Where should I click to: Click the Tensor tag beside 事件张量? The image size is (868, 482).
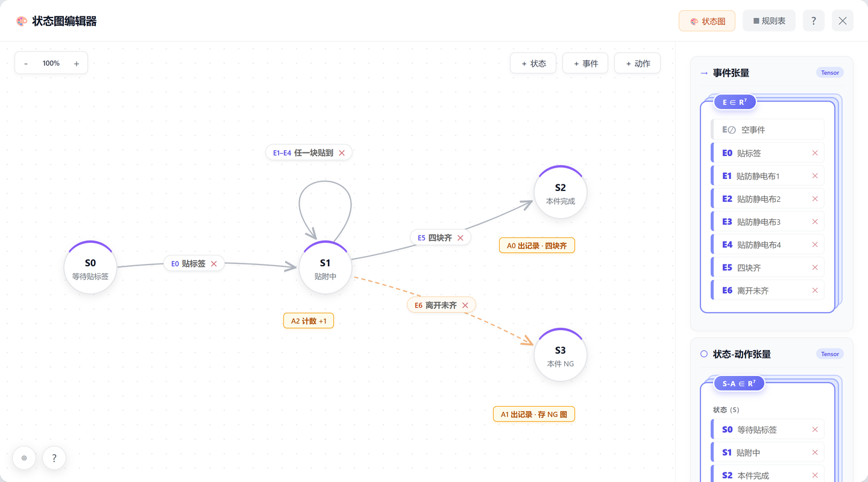tap(830, 72)
